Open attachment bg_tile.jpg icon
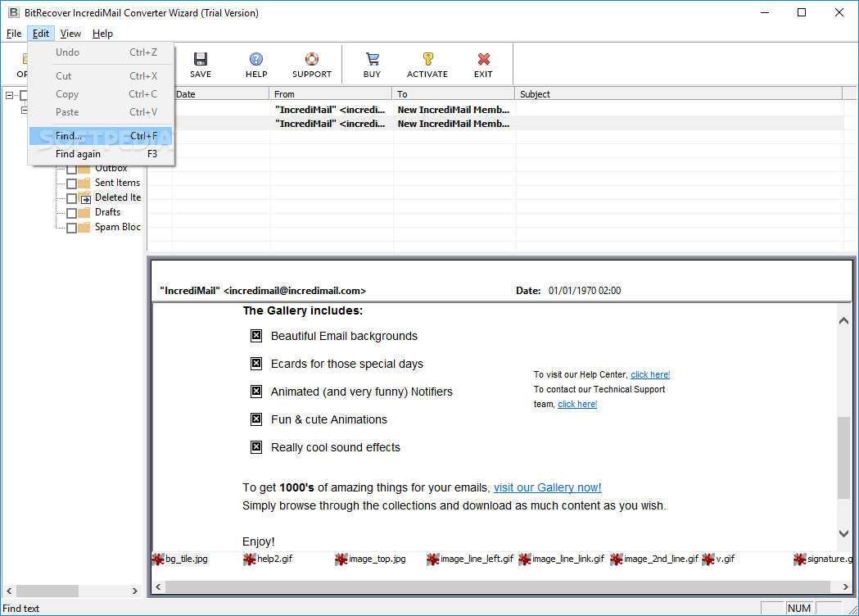The image size is (859, 616). point(158,559)
